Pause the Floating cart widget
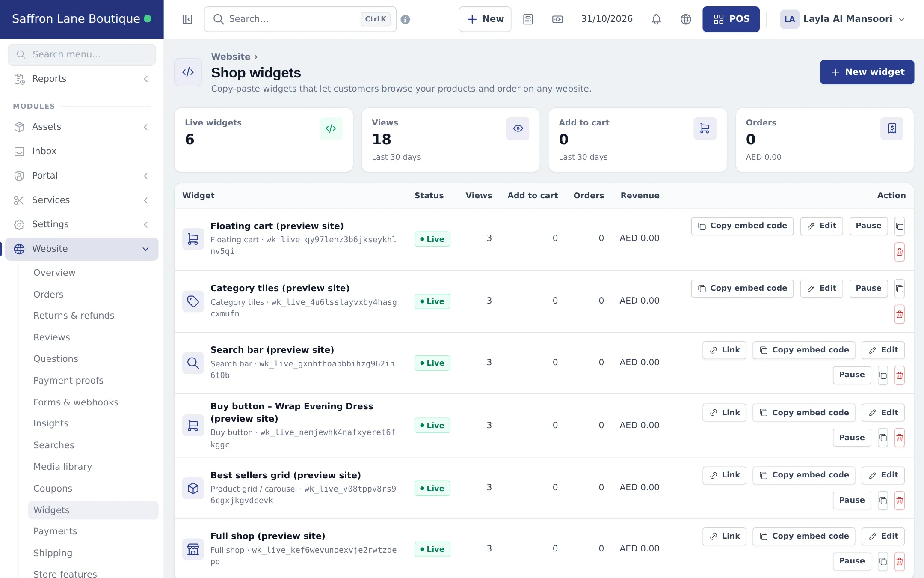Image resolution: width=924 pixels, height=578 pixels. point(868,226)
